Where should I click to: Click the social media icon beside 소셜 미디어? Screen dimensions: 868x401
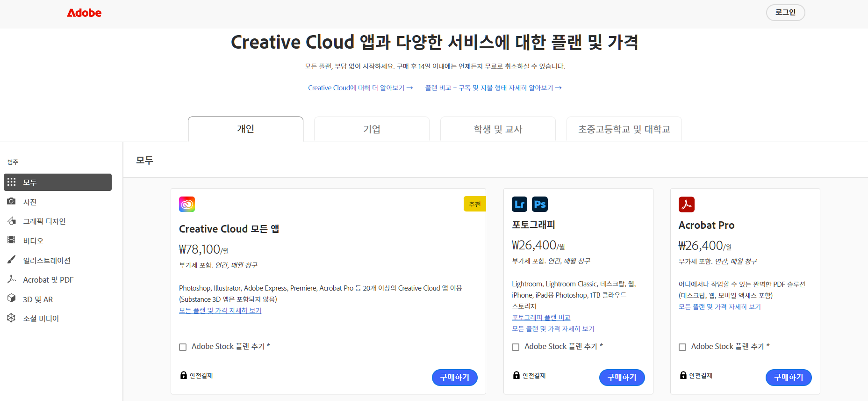[x=12, y=318]
